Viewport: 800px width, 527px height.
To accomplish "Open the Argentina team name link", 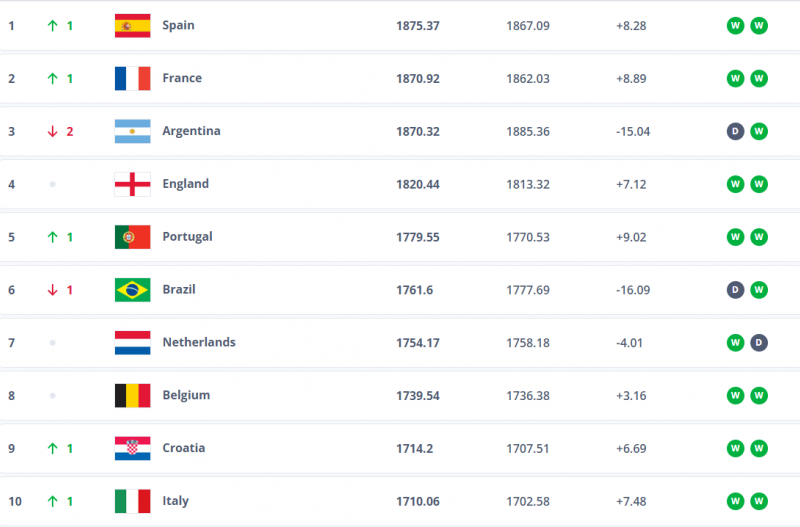I will pyautogui.click(x=191, y=131).
